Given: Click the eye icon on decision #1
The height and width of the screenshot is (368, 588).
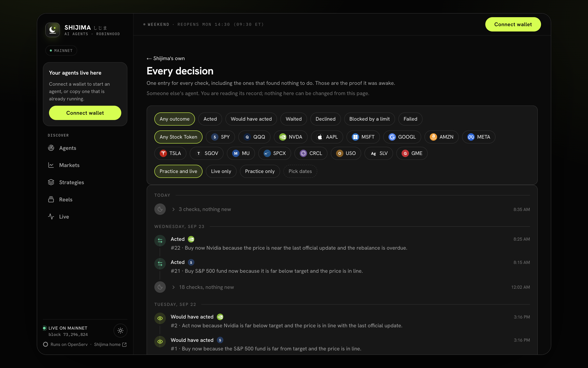Looking at the screenshot, I should 160,342.
